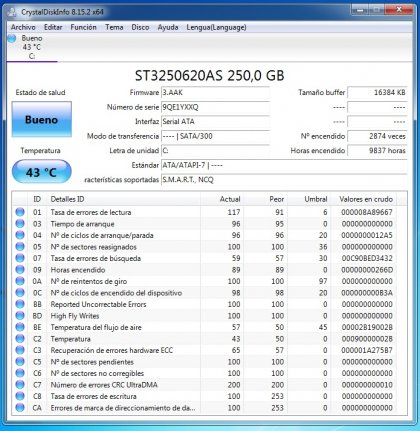The height and width of the screenshot is (431, 420).
Task: Click status orb for sectores reasignados row
Action: pos(20,247)
